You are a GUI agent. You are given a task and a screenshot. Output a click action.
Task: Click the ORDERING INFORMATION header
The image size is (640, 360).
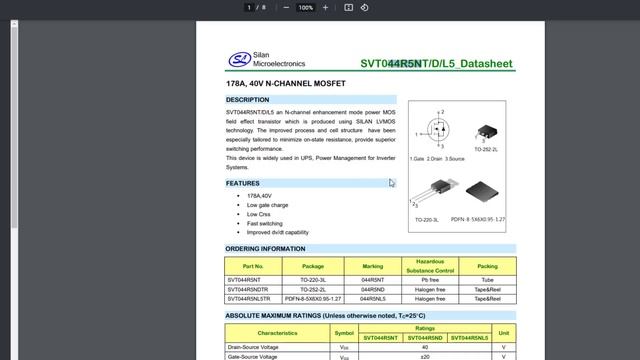pos(370,249)
